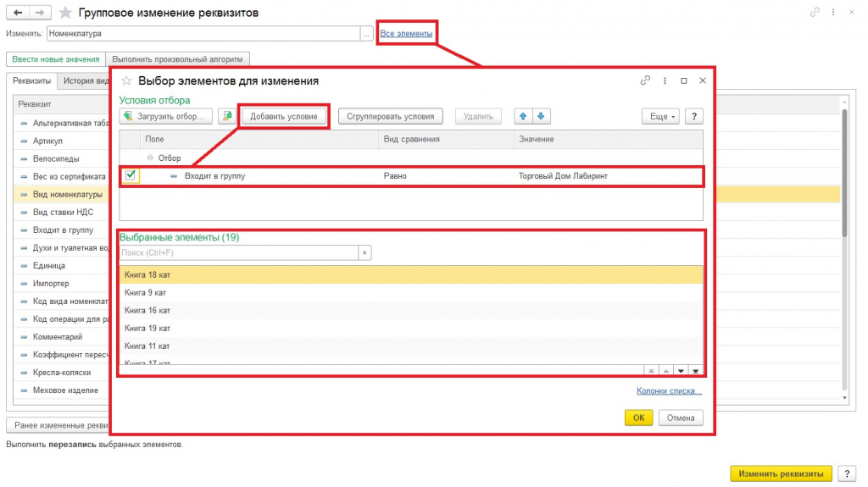Open main window three-dot menu
The width and height of the screenshot is (868, 487).
[832, 12]
